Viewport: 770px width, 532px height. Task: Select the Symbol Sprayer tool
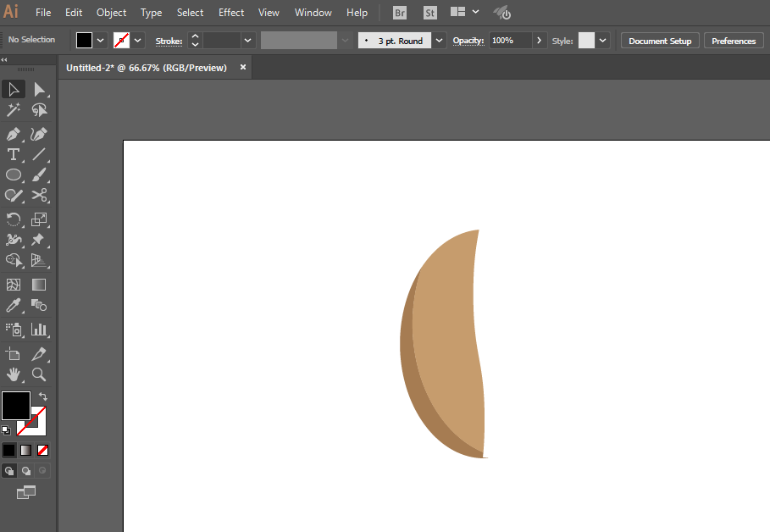[14, 330]
